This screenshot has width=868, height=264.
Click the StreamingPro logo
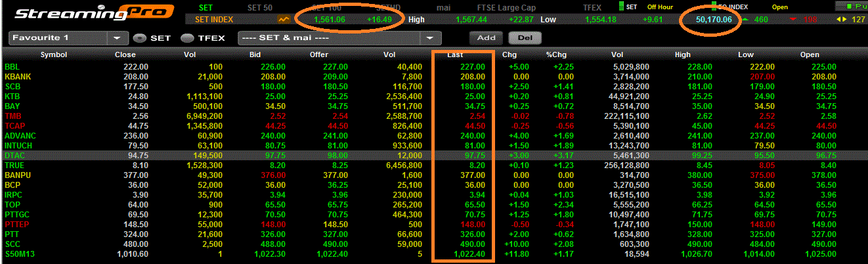95,14
